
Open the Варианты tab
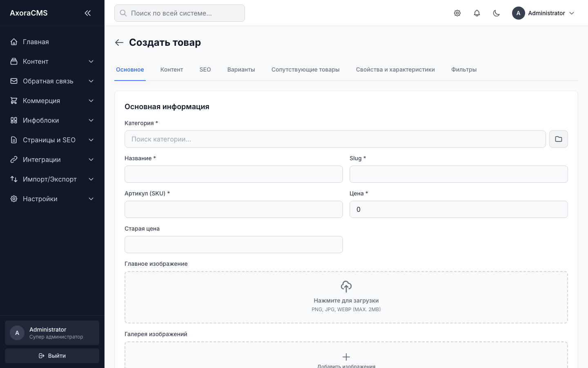241,70
